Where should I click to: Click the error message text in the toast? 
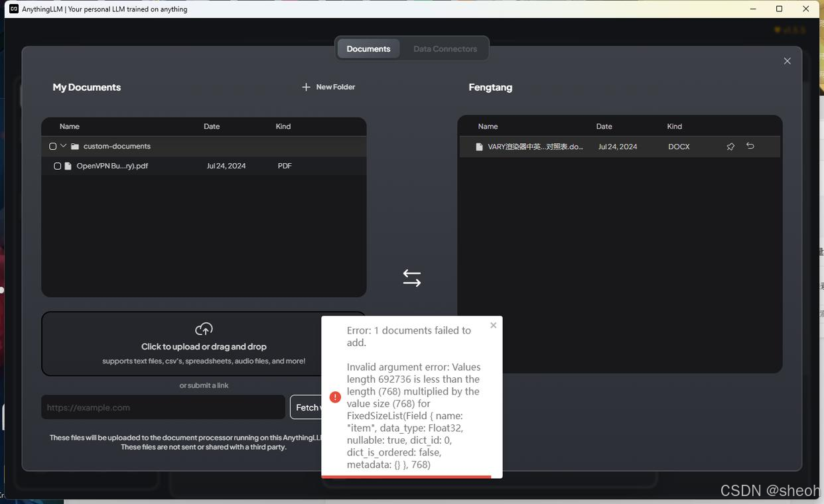click(x=414, y=397)
